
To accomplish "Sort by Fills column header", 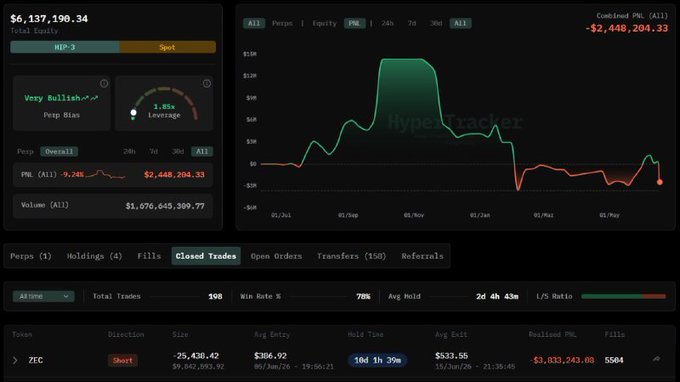I will click(x=615, y=334).
